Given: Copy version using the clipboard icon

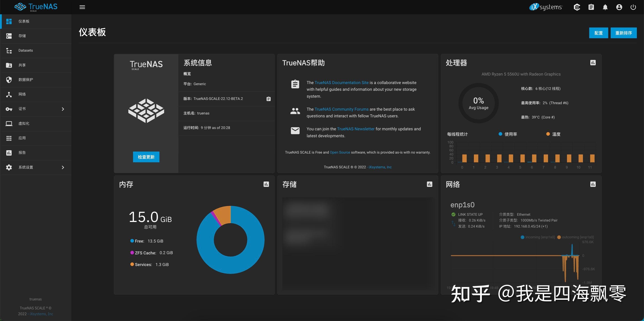Looking at the screenshot, I should point(269,99).
